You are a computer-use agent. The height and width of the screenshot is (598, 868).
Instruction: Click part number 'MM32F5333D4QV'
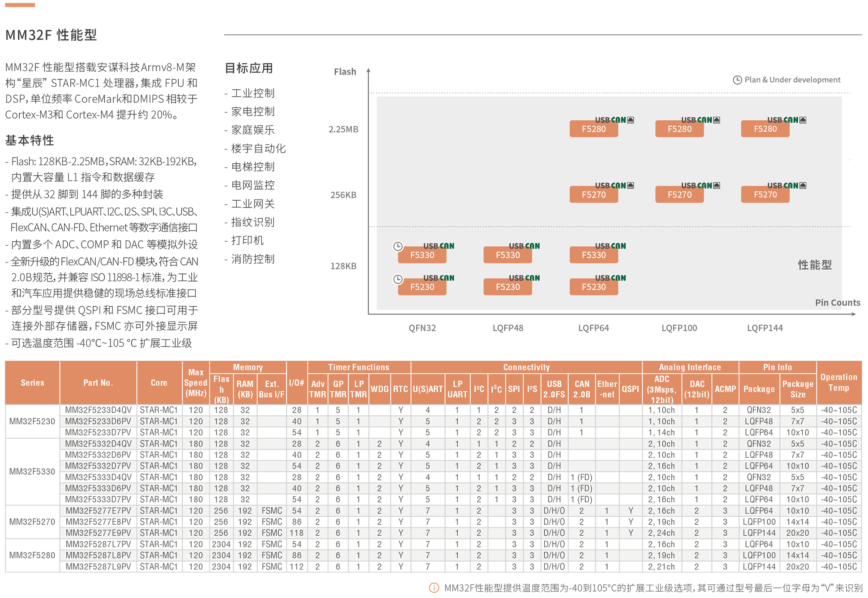coord(98,477)
